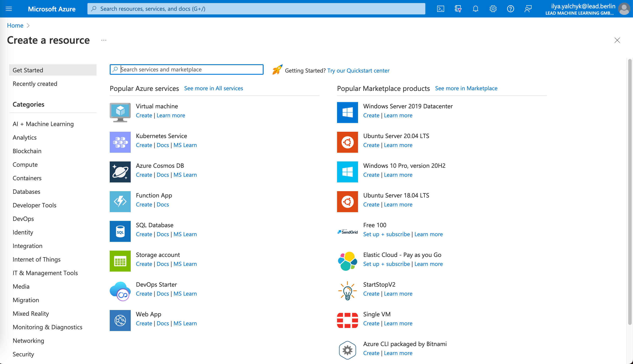
Task: Open portal settings gear
Action: 493,9
